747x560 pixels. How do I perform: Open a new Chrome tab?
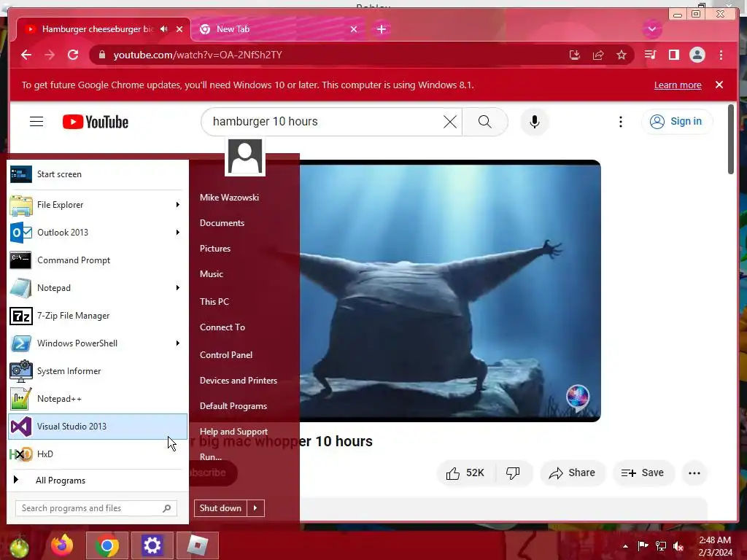click(x=382, y=29)
